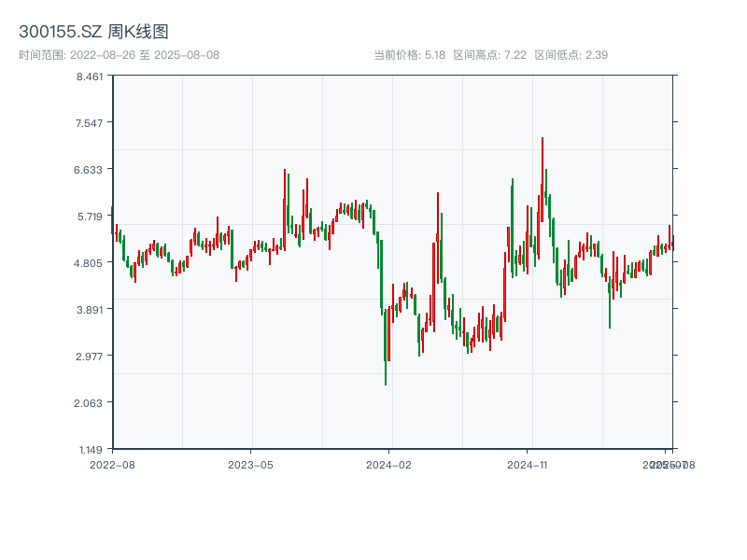Select the 当前价格 5.18 label
The image size is (747, 560).
[x=409, y=55]
